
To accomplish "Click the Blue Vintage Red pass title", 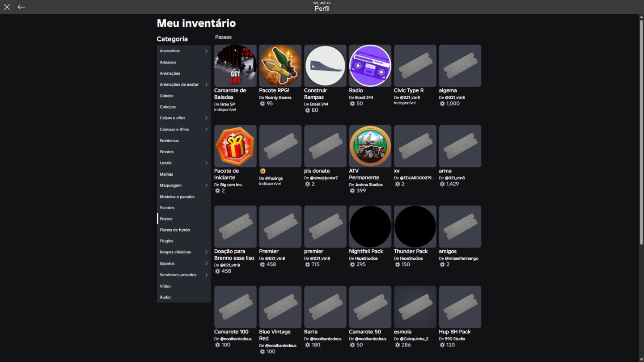I will [x=275, y=335].
